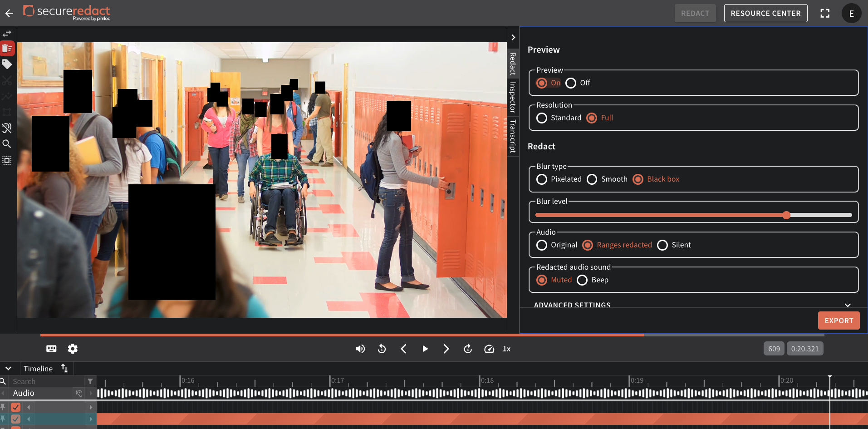Open the user account avatar E
Viewport: 868px width, 429px height.
[851, 13]
